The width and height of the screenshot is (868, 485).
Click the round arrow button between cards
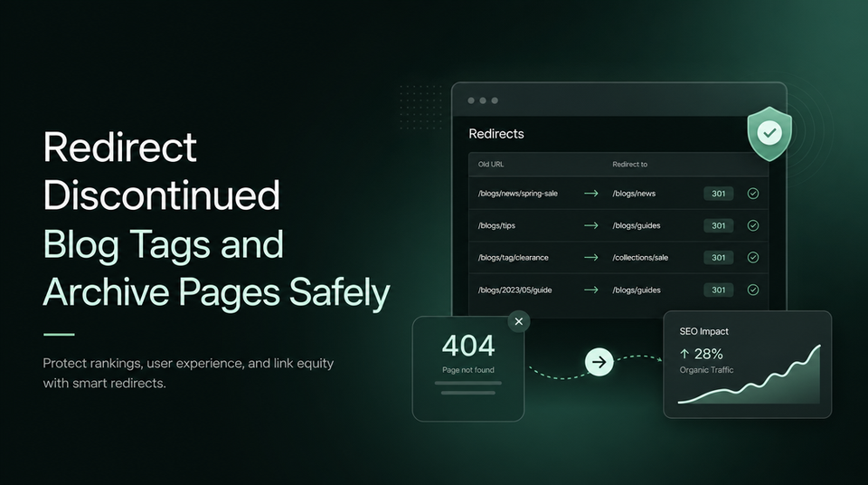tap(599, 362)
